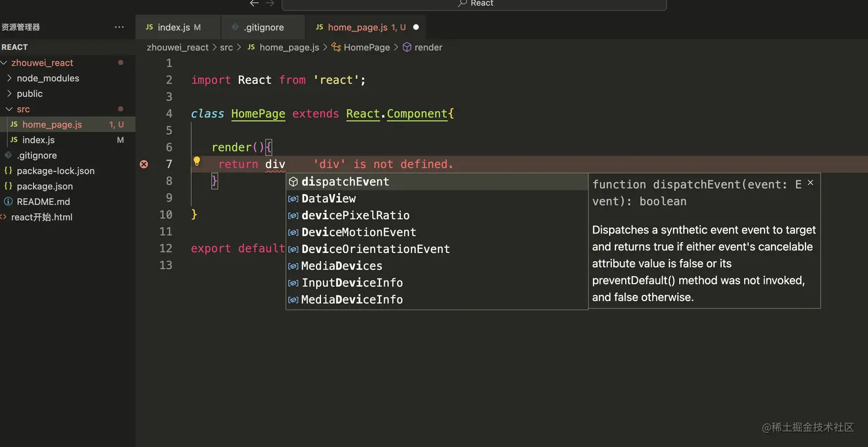Click src in the breadcrumb

pos(226,48)
